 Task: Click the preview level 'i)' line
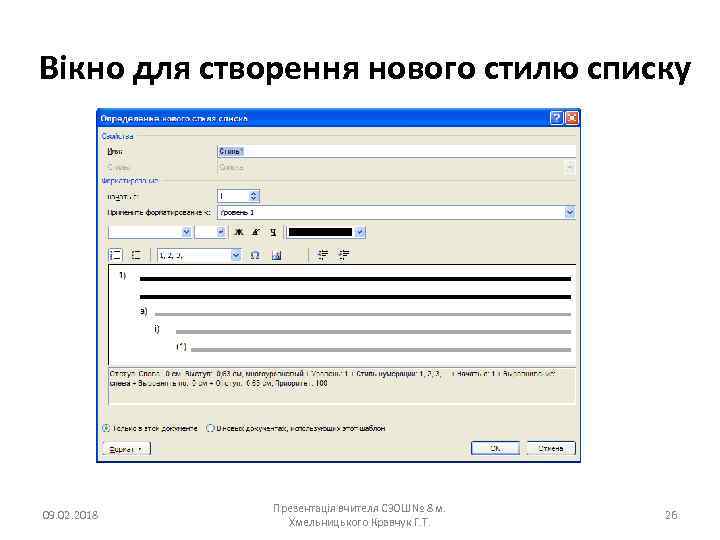click(x=362, y=330)
